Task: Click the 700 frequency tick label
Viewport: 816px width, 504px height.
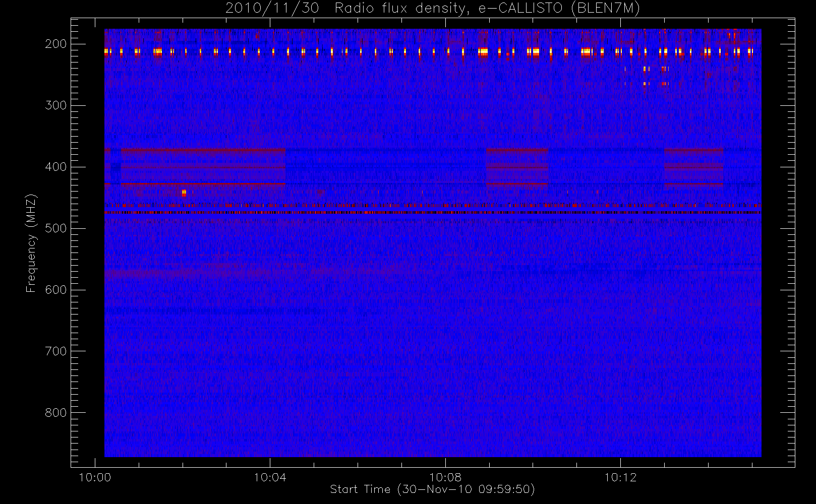Action: click(x=56, y=351)
